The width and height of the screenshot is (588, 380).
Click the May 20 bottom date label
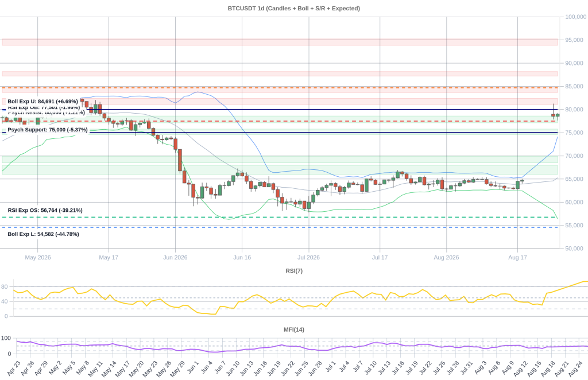pos(137,369)
